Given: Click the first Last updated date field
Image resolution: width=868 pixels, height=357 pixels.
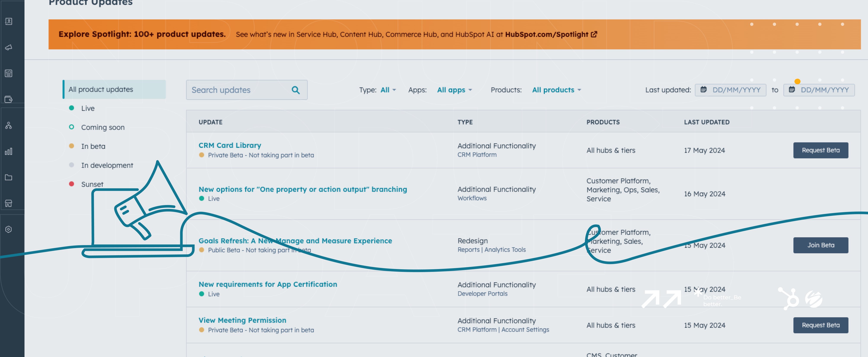Looking at the screenshot, I should (730, 90).
